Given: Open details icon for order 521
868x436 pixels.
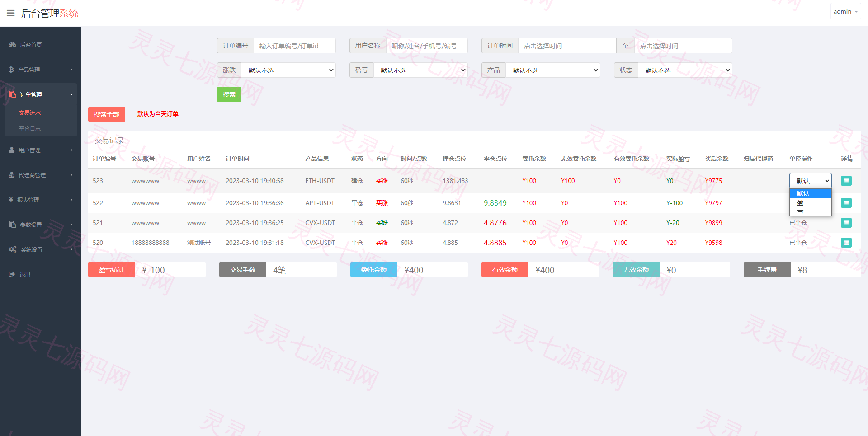Looking at the screenshot, I should coord(846,223).
